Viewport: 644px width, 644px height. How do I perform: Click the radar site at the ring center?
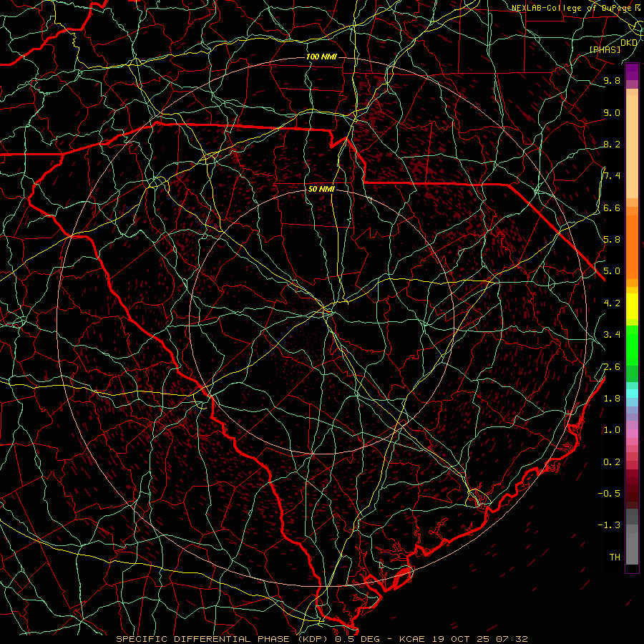321,321
